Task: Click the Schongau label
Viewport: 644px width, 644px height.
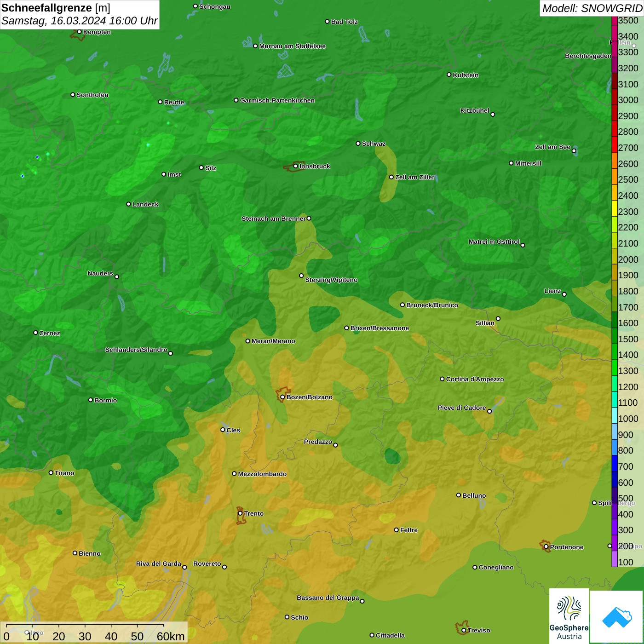Action: pyautogui.click(x=215, y=6)
